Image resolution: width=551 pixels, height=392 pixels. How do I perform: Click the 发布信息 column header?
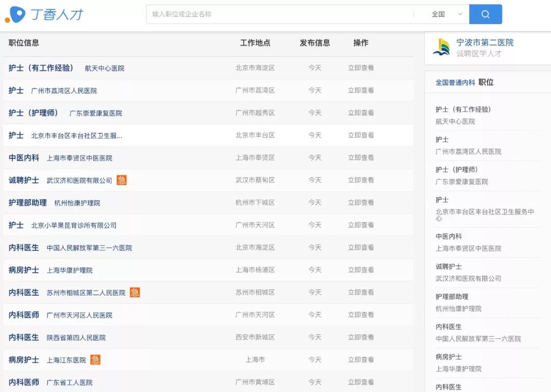[x=315, y=43]
